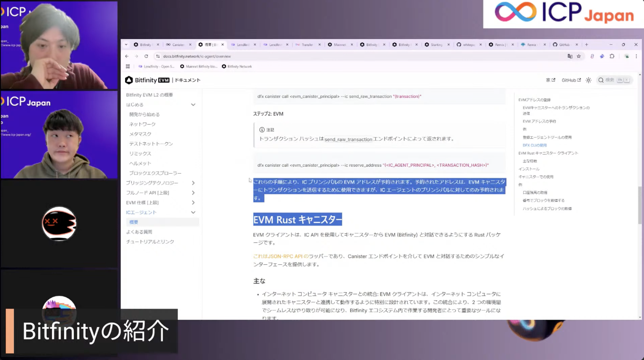The image size is (644, 360).
Task: Bookmark this page using the star icon
Action: coord(579,56)
